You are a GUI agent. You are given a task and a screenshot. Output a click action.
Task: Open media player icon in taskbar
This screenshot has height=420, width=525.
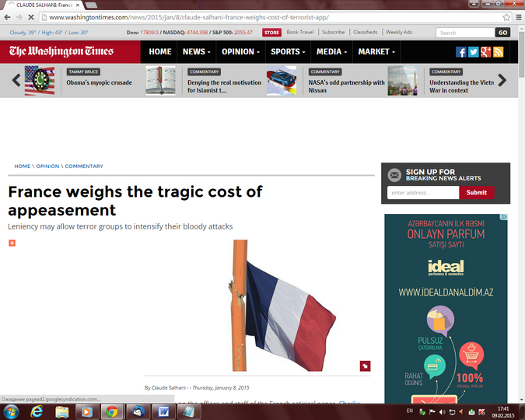tap(86, 411)
